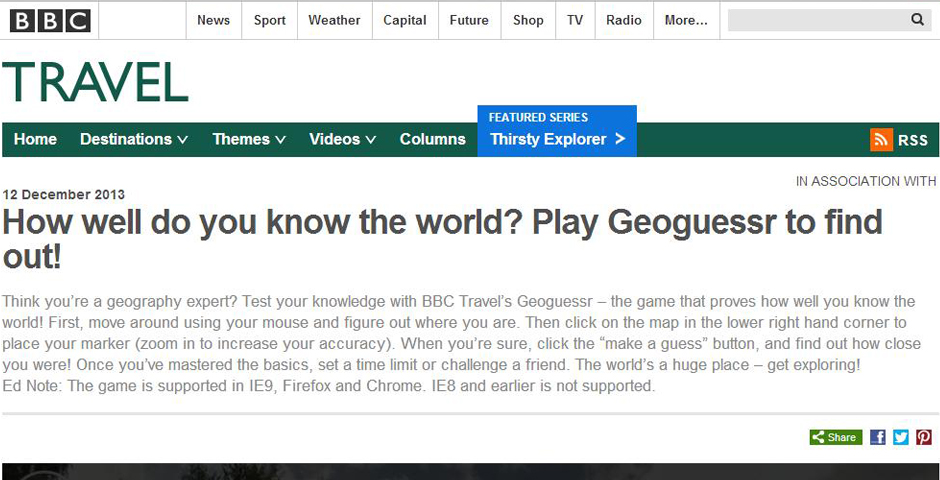Screen dimensions: 940x480
Task: Open the Future section
Action: [x=469, y=20]
